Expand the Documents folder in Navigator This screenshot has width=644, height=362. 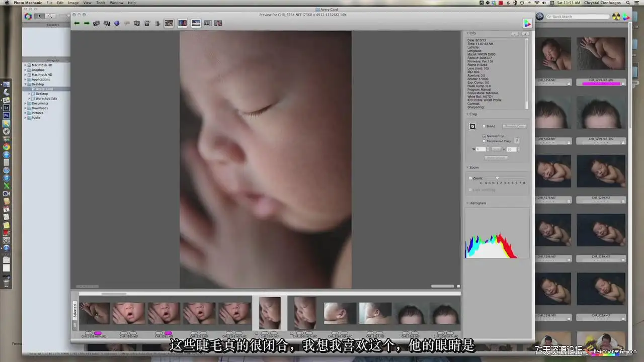(26, 104)
